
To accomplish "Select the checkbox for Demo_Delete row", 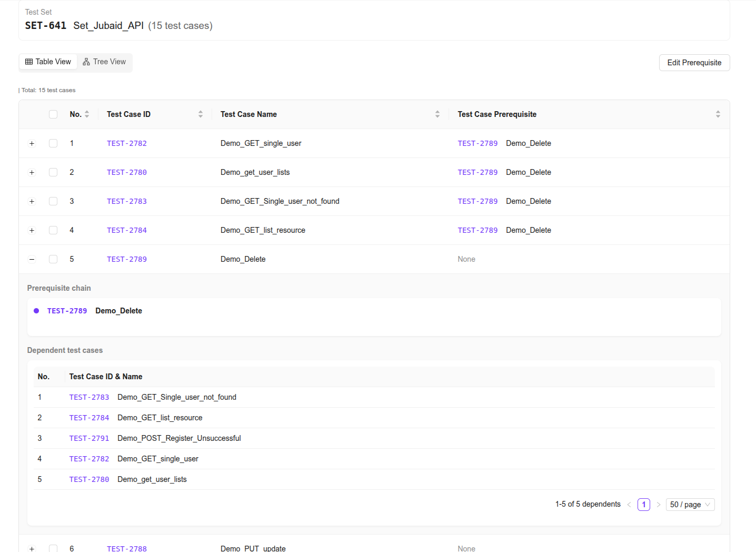I will 53,259.
